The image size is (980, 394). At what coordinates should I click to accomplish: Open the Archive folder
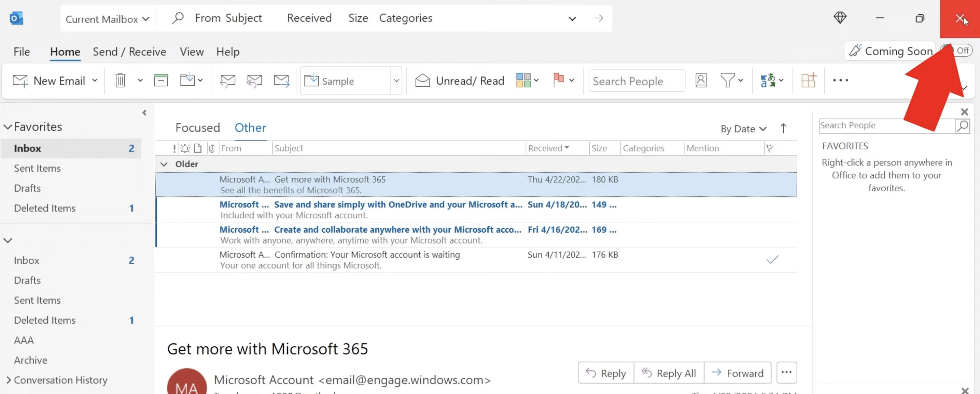coord(30,360)
